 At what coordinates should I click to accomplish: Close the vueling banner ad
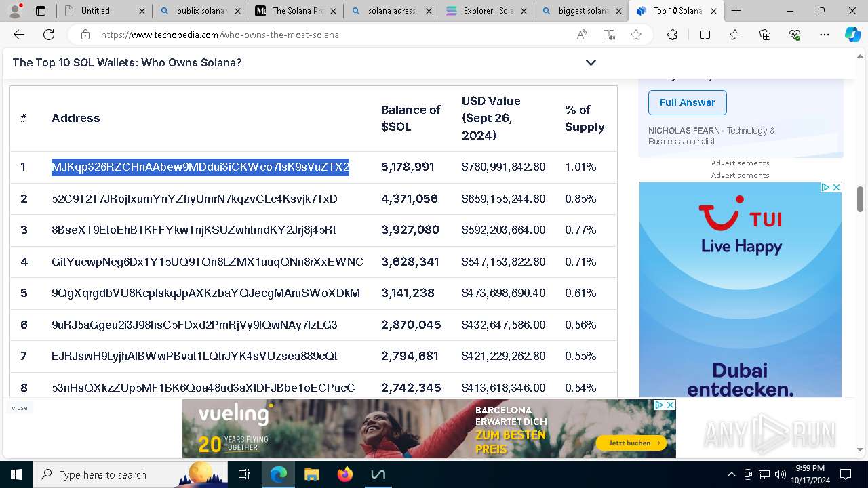tap(670, 405)
